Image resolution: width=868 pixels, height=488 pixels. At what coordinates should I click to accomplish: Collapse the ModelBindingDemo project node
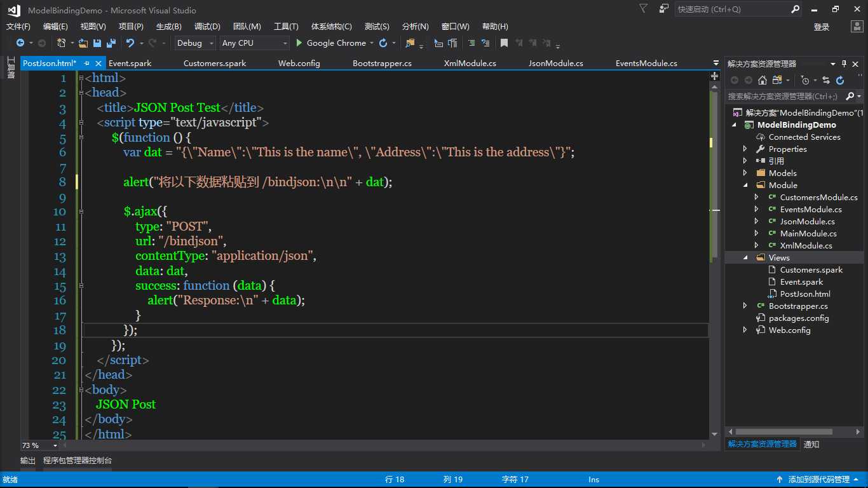(x=734, y=125)
